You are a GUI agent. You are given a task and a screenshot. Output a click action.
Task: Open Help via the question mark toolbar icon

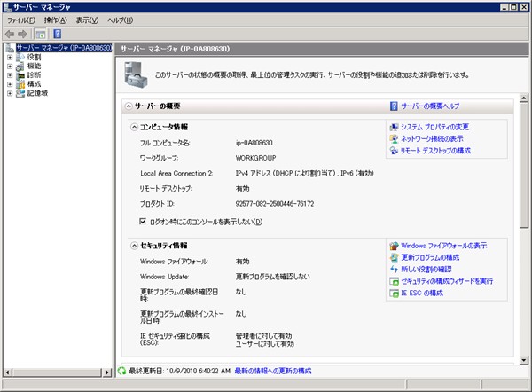58,34
